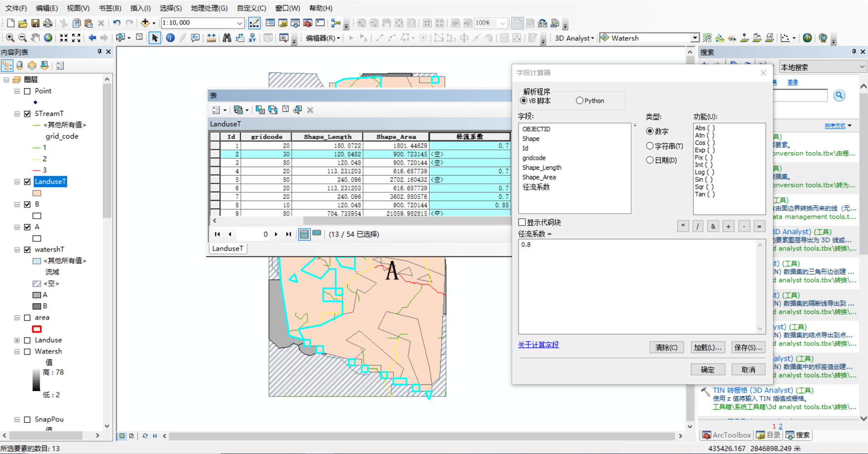Select the Pan hand tool

(35, 38)
